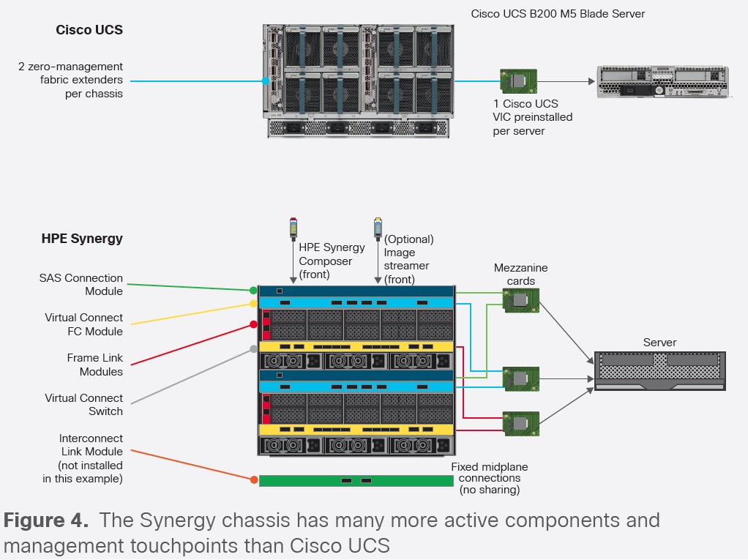Select the green Interconnect Link Module bar
Image resolution: width=748 pixels, height=560 pixels.
356,480
